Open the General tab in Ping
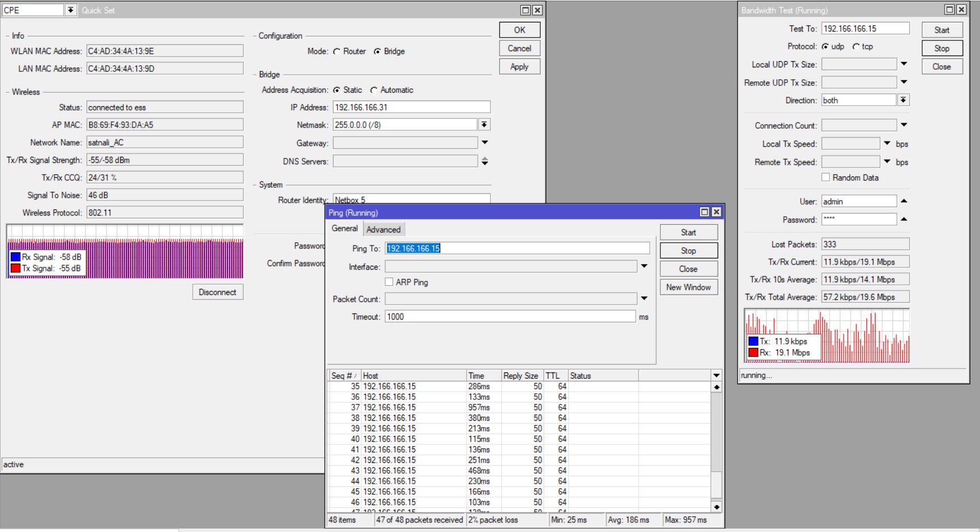980x532 pixels. [344, 229]
